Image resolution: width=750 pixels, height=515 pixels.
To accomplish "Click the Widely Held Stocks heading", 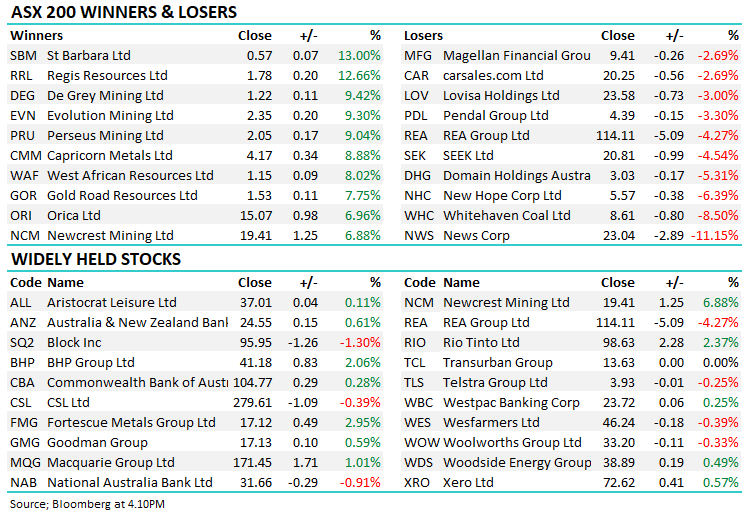I will (x=96, y=260).
